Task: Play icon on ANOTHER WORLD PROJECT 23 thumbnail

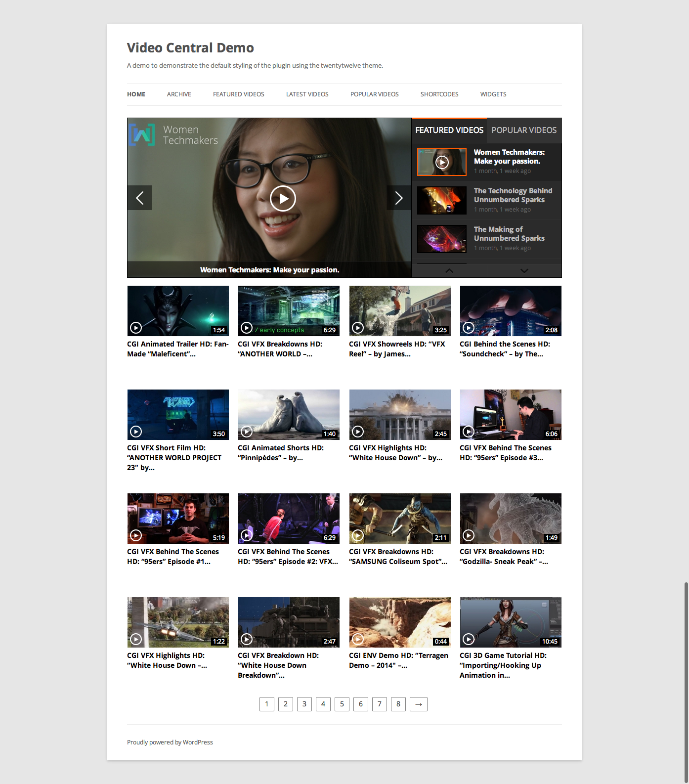Action: (x=136, y=432)
